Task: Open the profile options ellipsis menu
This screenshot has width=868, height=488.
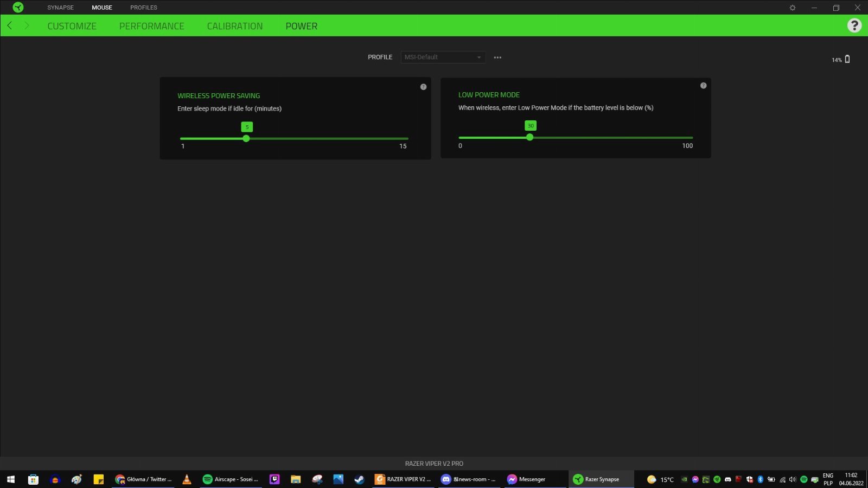Action: 497,57
